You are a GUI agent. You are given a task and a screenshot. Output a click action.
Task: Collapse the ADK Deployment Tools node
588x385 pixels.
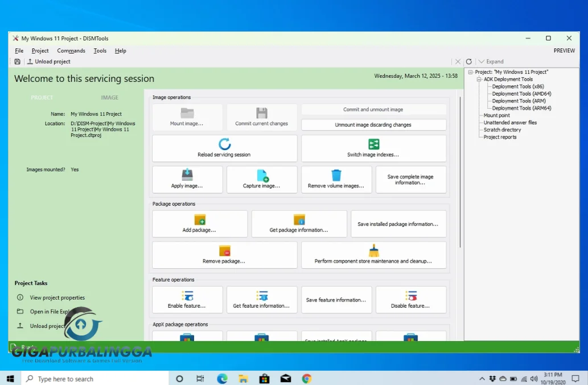(479, 80)
